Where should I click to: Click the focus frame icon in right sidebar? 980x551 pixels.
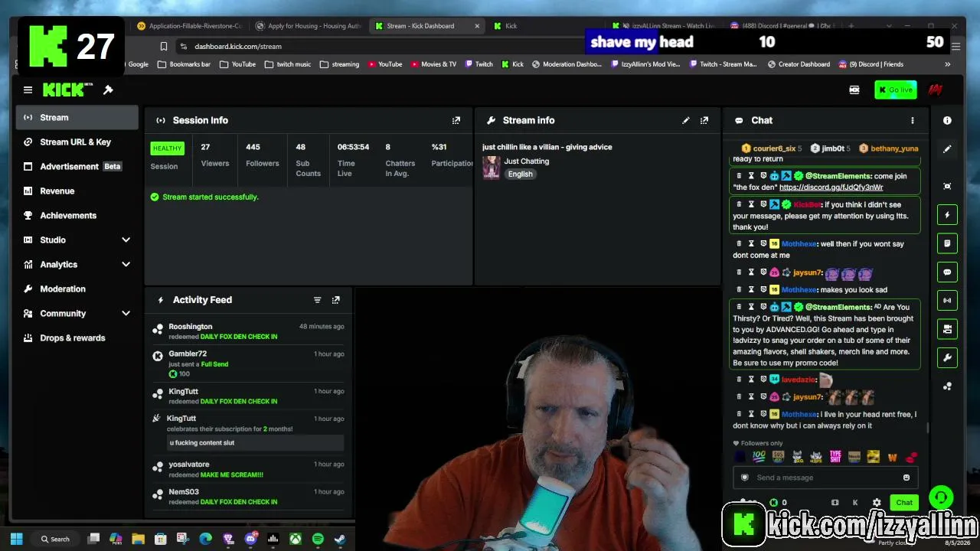(x=947, y=186)
